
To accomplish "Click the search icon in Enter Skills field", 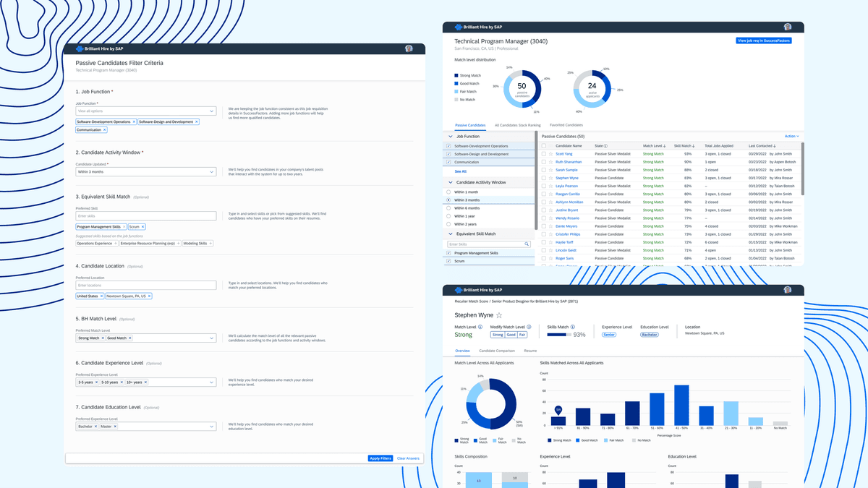I will 527,244.
